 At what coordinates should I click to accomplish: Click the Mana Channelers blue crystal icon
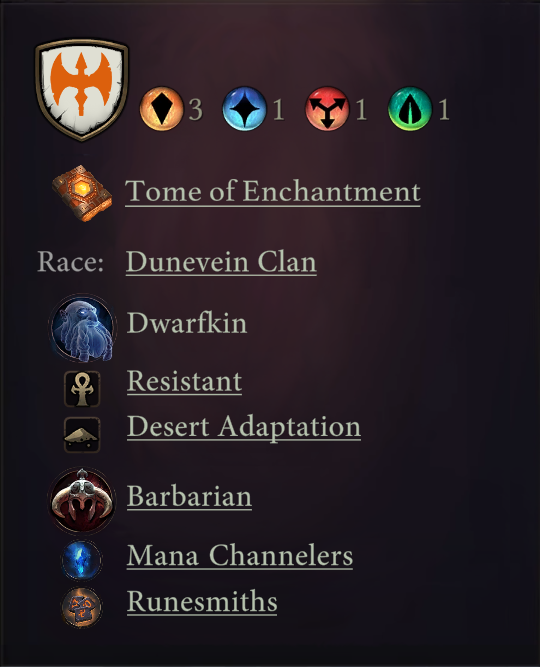(x=82, y=560)
